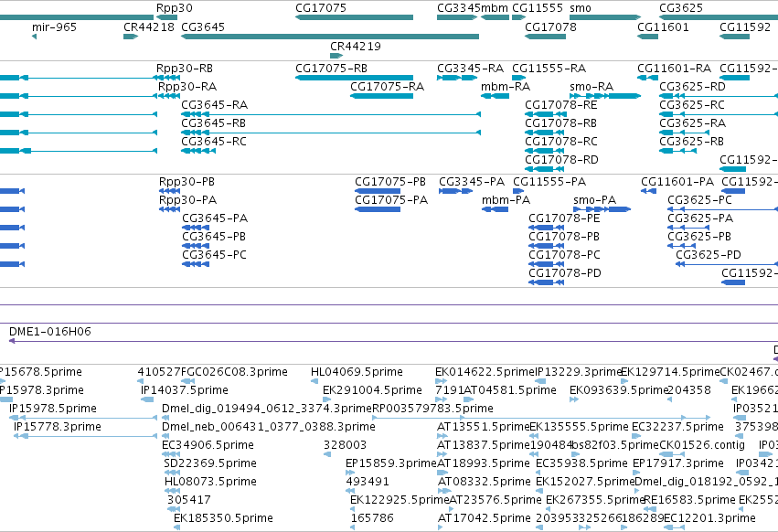The width and height of the screenshot is (778, 532).
Task: Click the EK093639.5prime EST label
Action: [619, 390]
